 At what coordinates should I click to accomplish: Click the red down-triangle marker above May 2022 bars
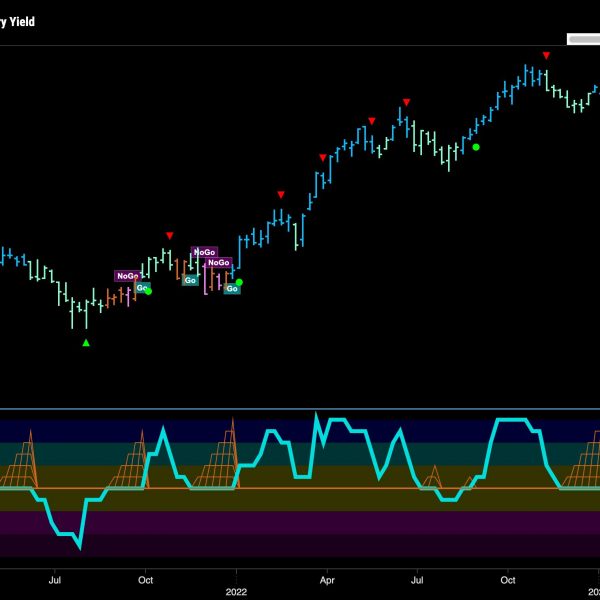[372, 121]
